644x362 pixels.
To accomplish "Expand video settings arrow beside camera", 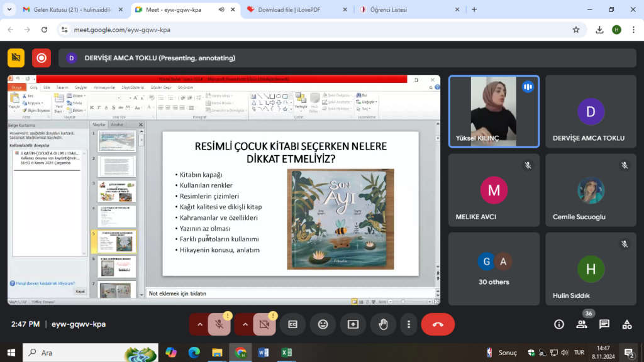I will pos(245,324).
